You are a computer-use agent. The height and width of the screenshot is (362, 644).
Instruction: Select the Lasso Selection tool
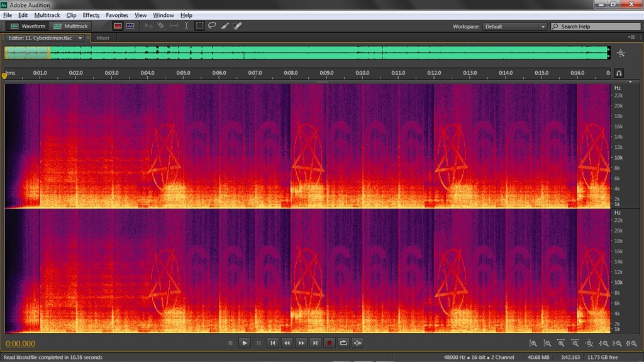pos(212,26)
